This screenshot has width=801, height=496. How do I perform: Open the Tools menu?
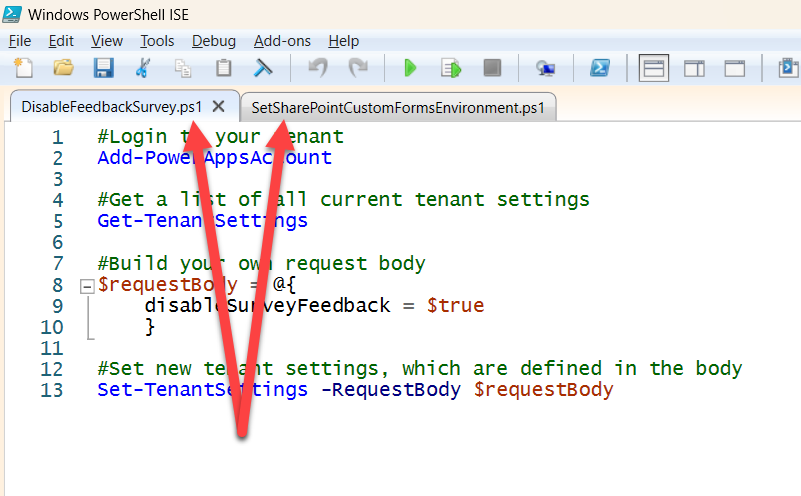click(x=157, y=41)
